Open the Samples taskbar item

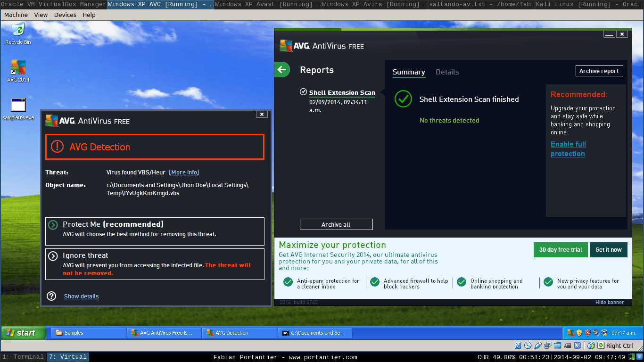[88, 333]
